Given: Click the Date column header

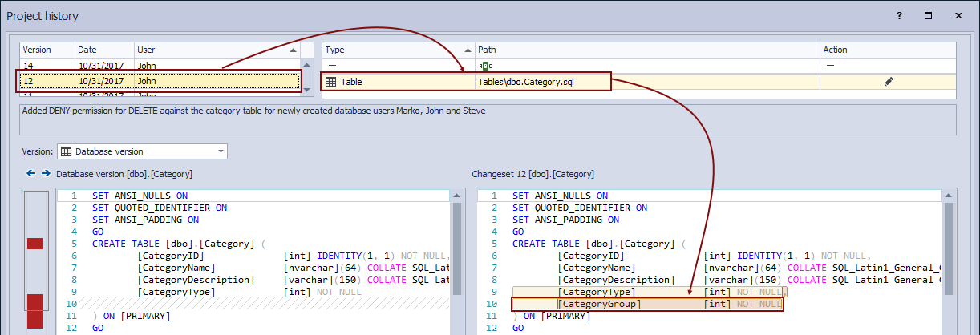Looking at the screenshot, I should 104,50.
